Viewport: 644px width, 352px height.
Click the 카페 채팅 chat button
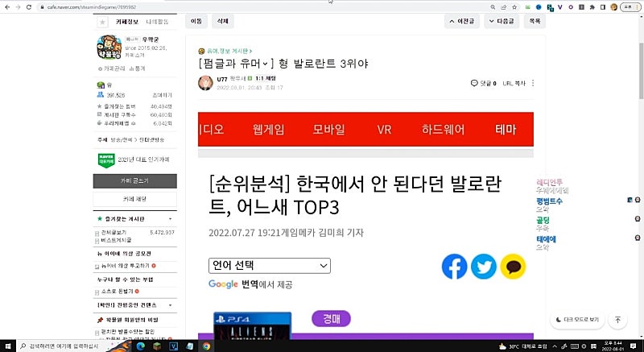(x=135, y=199)
